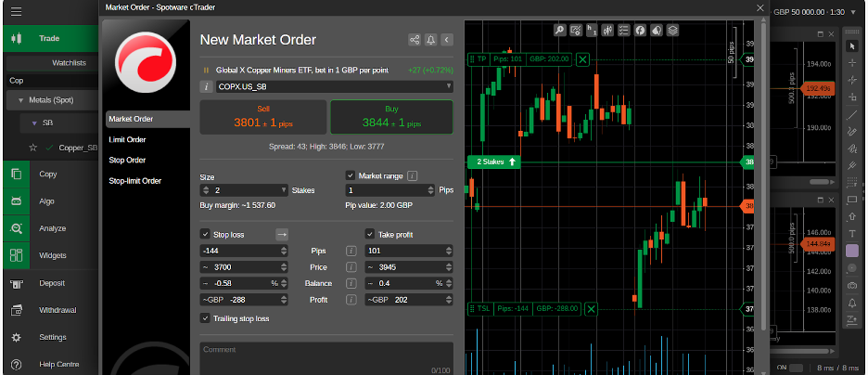Viewport: 868px width, 375px height.
Task: Open the chart layers icon
Action: coord(672,30)
